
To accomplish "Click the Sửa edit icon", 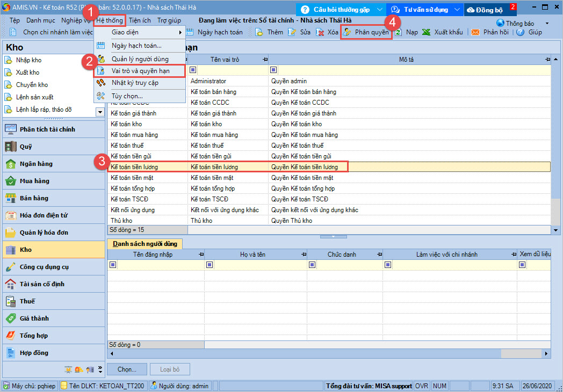I will [292, 32].
